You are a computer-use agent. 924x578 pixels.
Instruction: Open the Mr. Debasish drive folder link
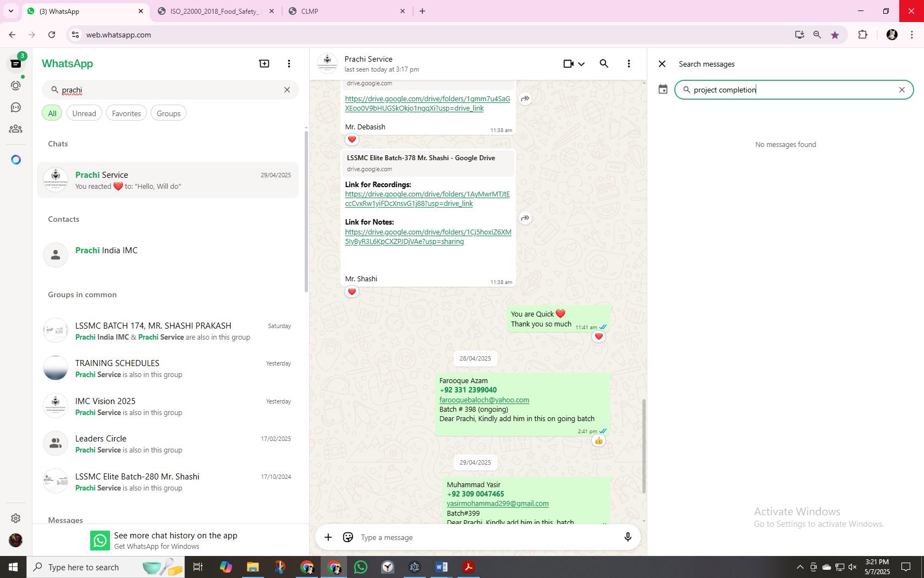427,103
